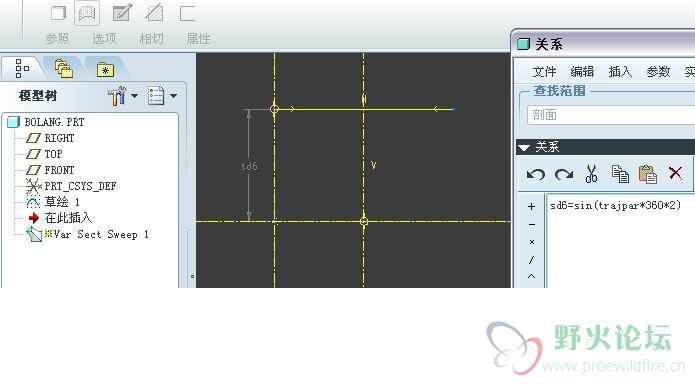Paste into relations using clipboard icon
This screenshot has height=384, width=695.
[648, 174]
